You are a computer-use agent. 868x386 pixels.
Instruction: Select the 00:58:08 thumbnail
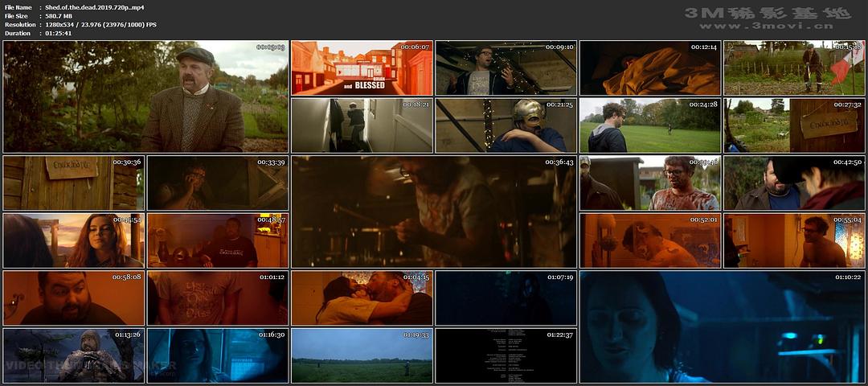(x=74, y=298)
